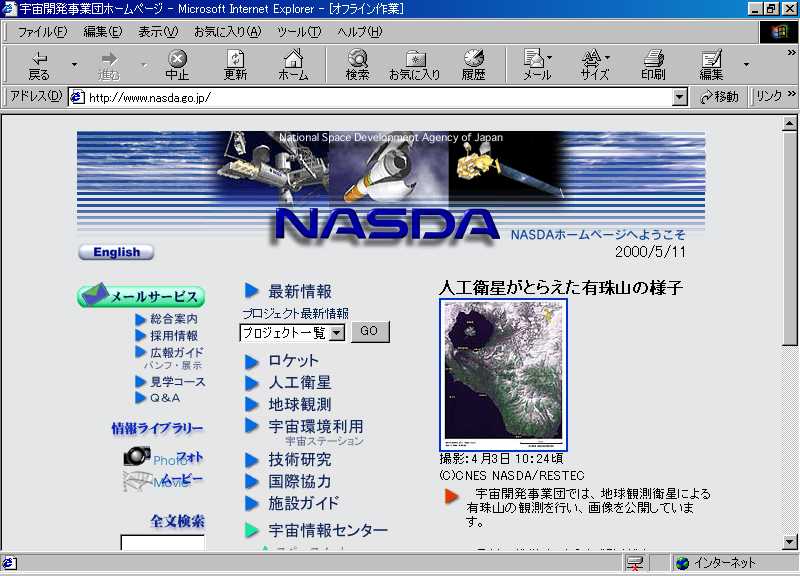Click the Go (移動) button beside address bar
Screen dimensions: 800x576
[x=719, y=96]
